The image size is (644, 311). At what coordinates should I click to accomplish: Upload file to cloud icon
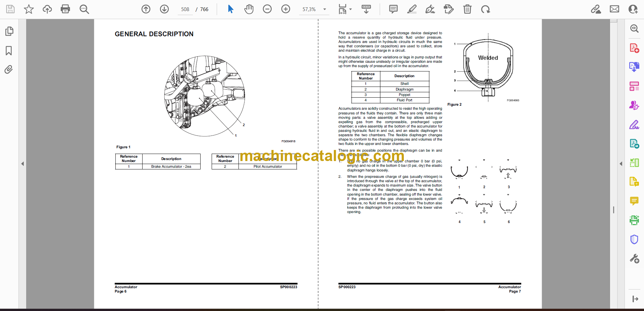click(x=47, y=9)
